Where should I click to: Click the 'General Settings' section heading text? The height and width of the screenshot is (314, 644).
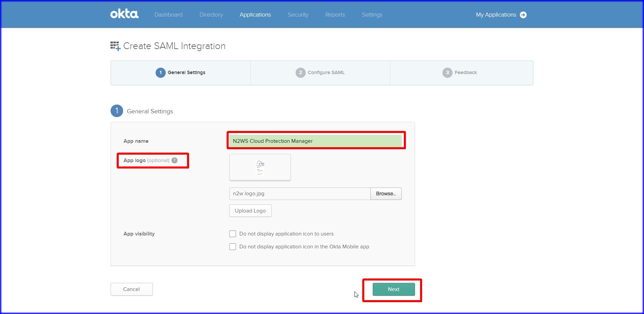coord(150,111)
